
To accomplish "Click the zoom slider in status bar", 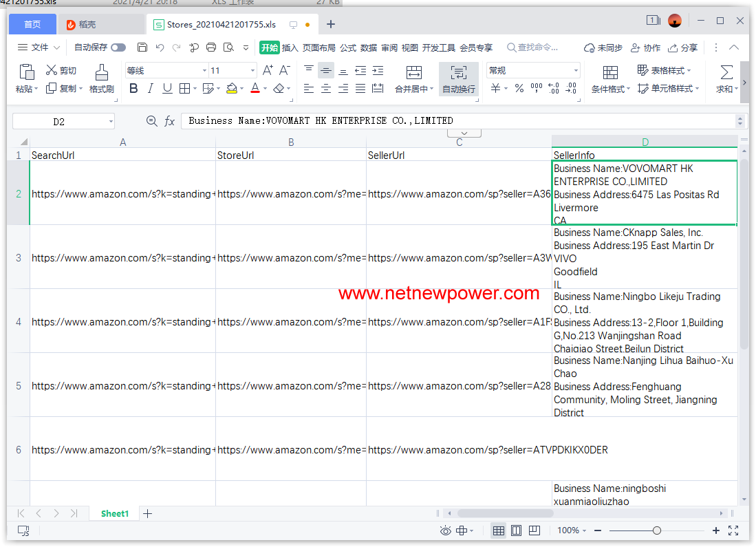I will 657,530.
